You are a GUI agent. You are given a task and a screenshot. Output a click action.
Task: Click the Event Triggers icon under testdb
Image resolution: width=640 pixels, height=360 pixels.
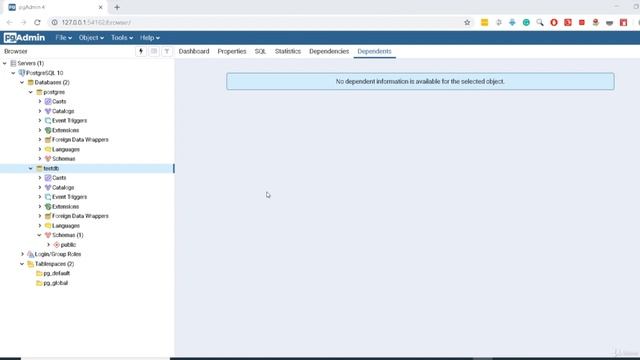point(48,197)
